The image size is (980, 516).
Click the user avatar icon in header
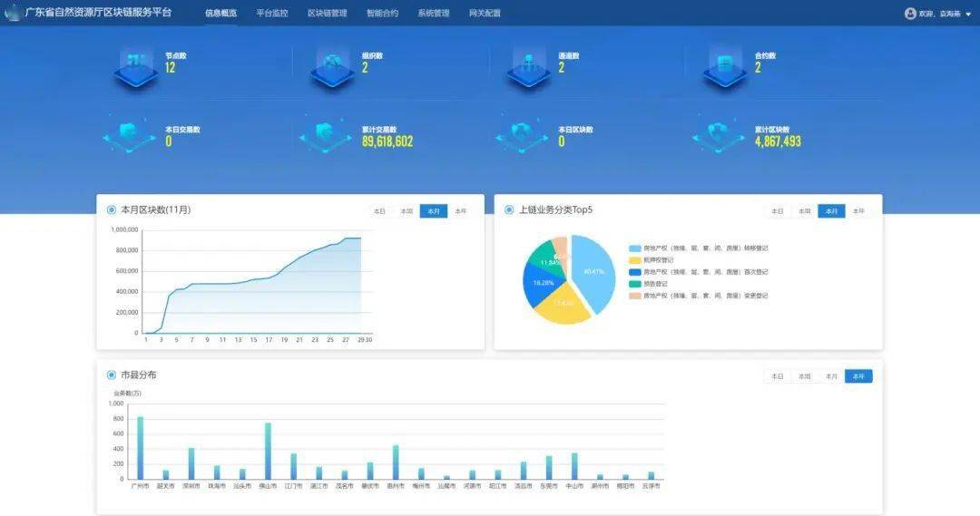(x=910, y=14)
